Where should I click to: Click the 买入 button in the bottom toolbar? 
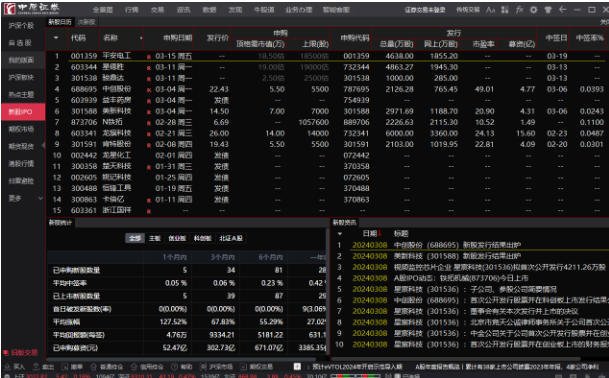point(16,367)
